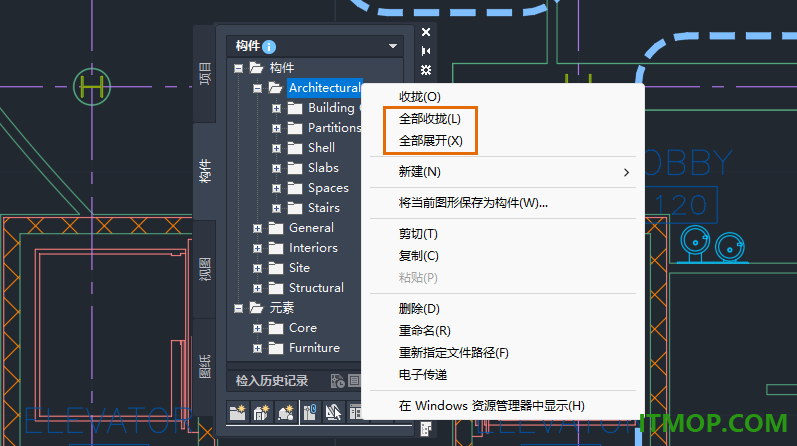
Task: Close the project navigator palette
Action: coord(426,32)
